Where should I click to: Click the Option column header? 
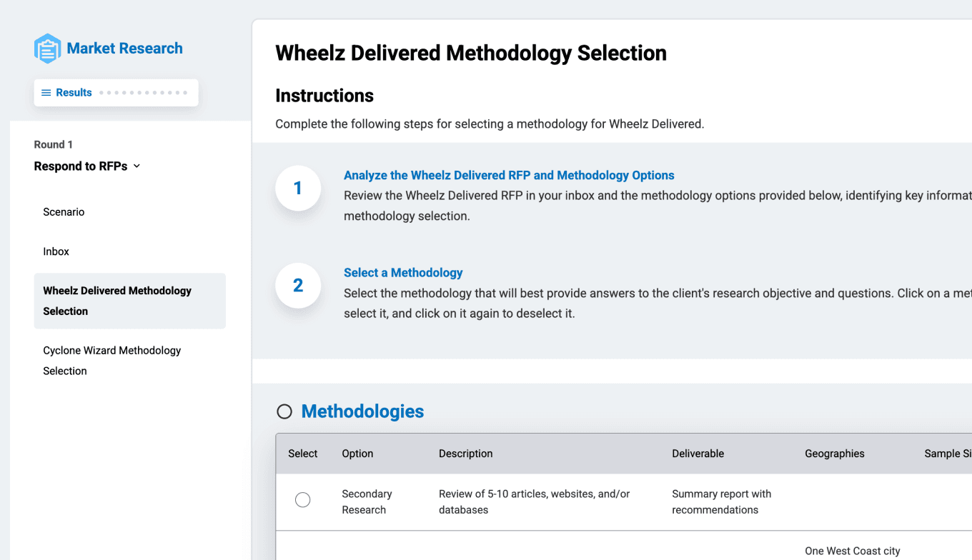(357, 454)
